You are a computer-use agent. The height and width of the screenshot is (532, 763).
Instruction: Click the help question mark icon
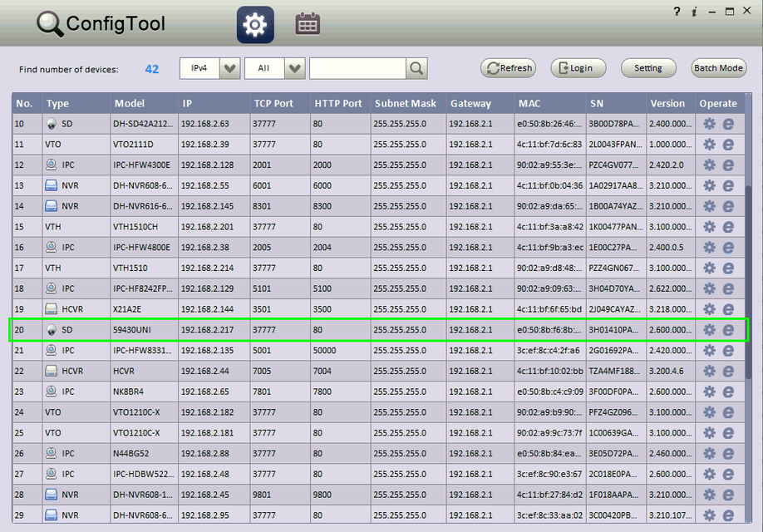pos(677,12)
